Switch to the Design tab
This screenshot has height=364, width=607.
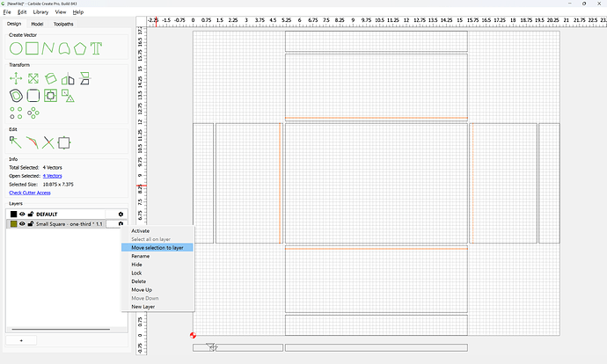click(14, 24)
